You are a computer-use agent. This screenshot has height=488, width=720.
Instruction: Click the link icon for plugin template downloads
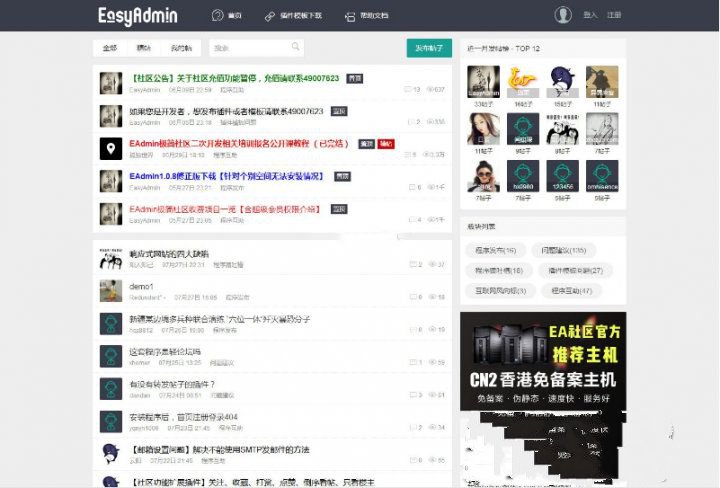[271, 16]
